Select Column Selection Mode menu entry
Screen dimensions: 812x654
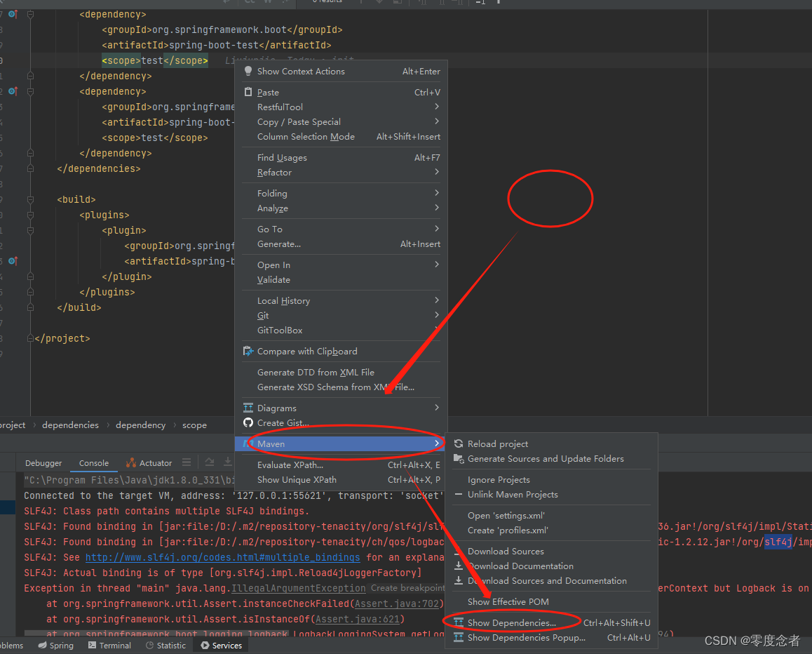point(341,136)
